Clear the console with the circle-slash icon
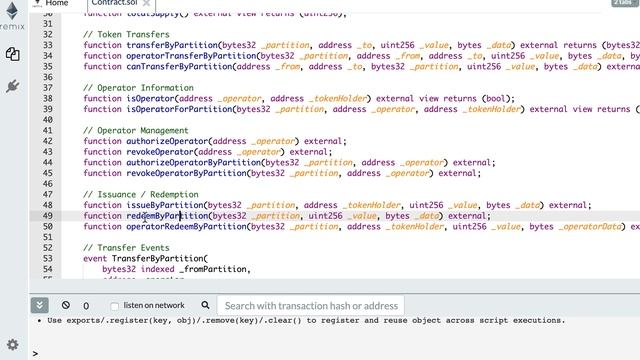This screenshot has width=640, height=360. (66, 305)
